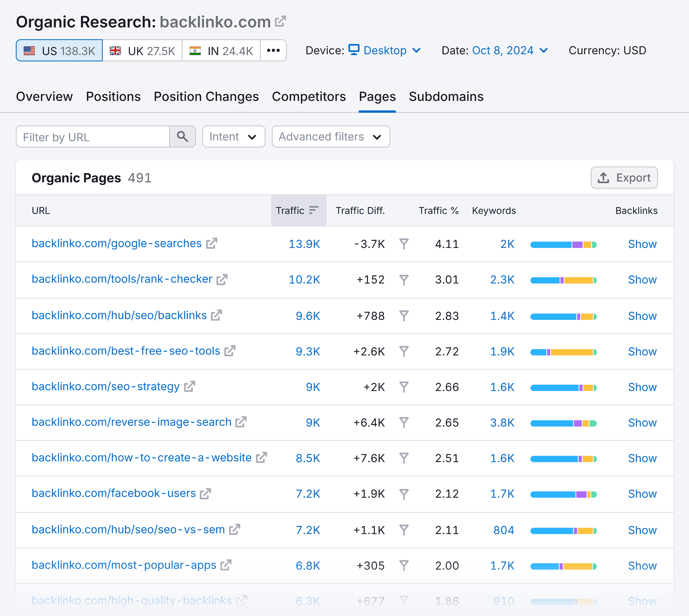Open external link icon for seo-vs-sem URL
Image resolution: width=689 pixels, height=616 pixels.
(235, 529)
